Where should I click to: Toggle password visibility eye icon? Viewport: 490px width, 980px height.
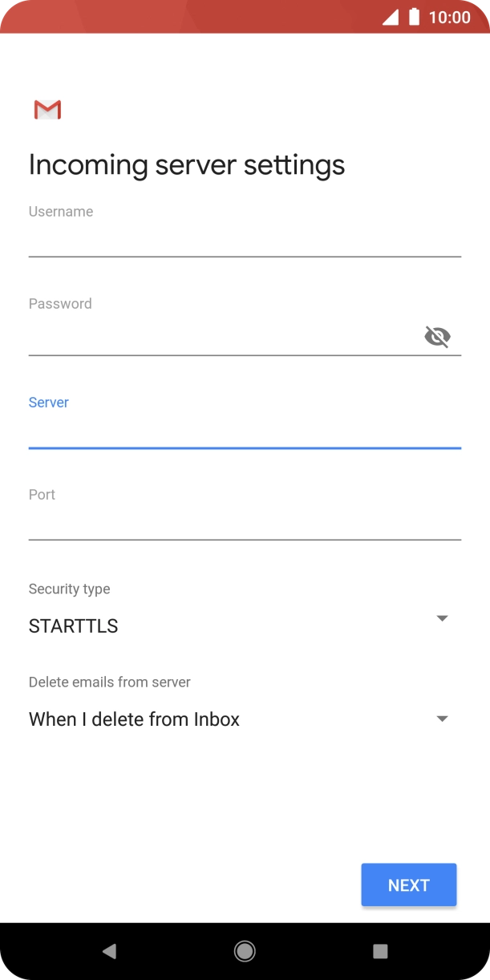[x=437, y=336]
